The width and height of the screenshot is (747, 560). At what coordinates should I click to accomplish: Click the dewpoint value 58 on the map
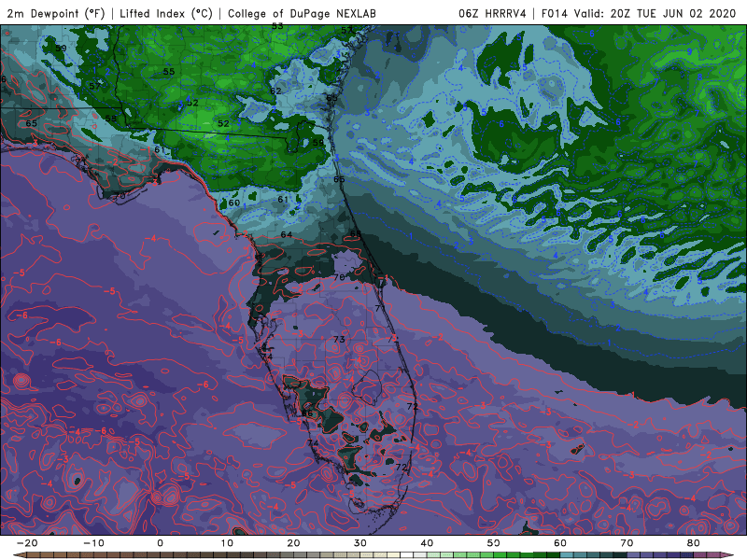(x=110, y=119)
